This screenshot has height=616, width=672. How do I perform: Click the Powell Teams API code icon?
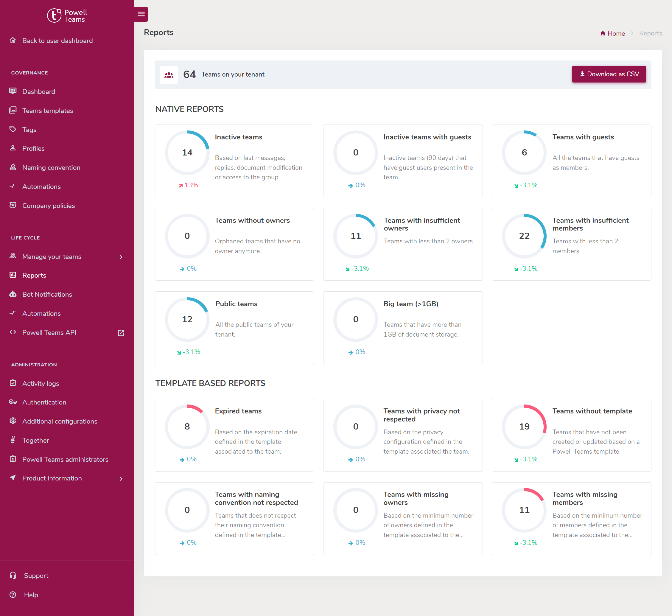[x=13, y=332]
